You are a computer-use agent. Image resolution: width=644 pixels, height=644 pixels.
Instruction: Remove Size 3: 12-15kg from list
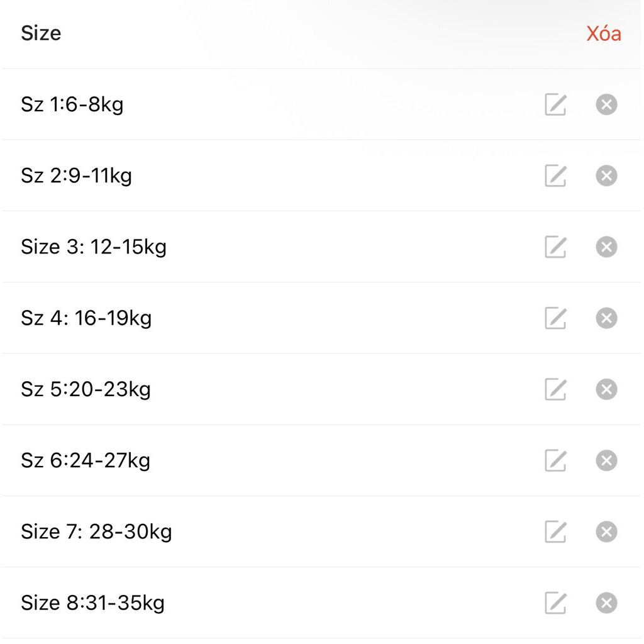[606, 247]
